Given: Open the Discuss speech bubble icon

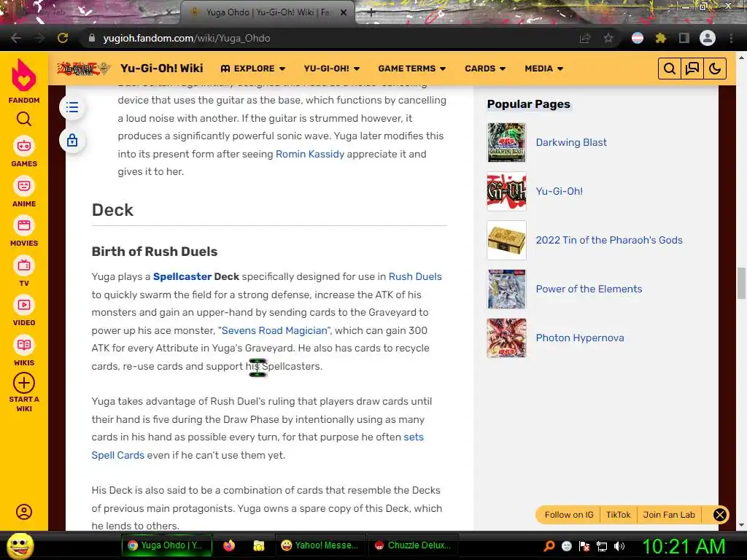Looking at the screenshot, I should (692, 69).
